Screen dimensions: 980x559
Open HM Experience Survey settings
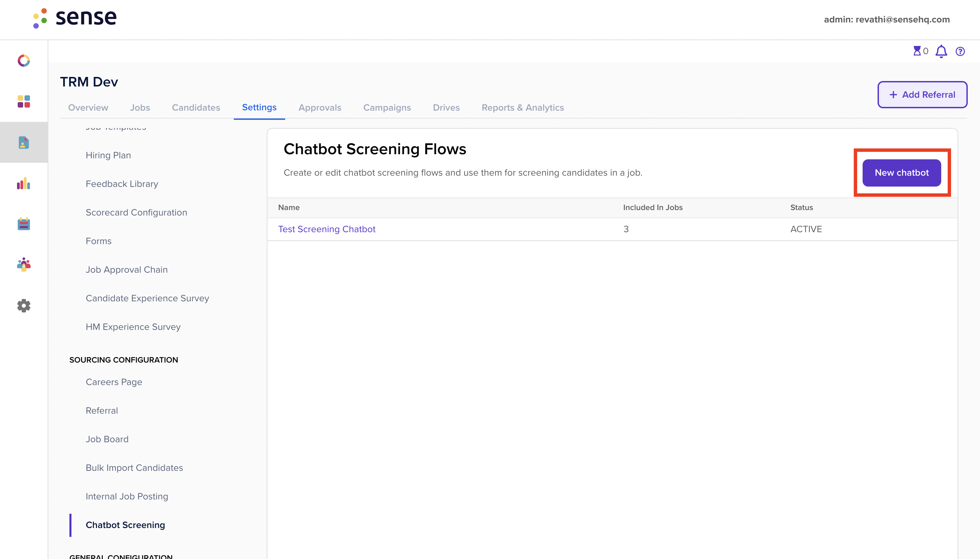[133, 327]
